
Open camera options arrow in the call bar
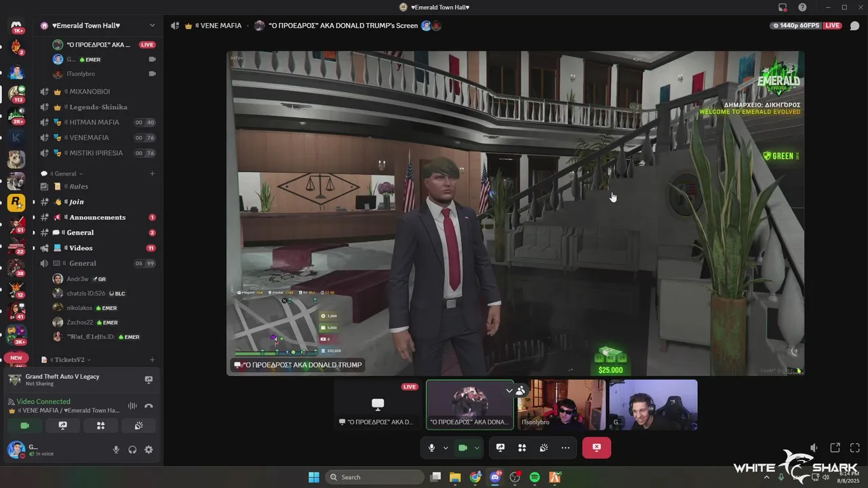(x=477, y=448)
